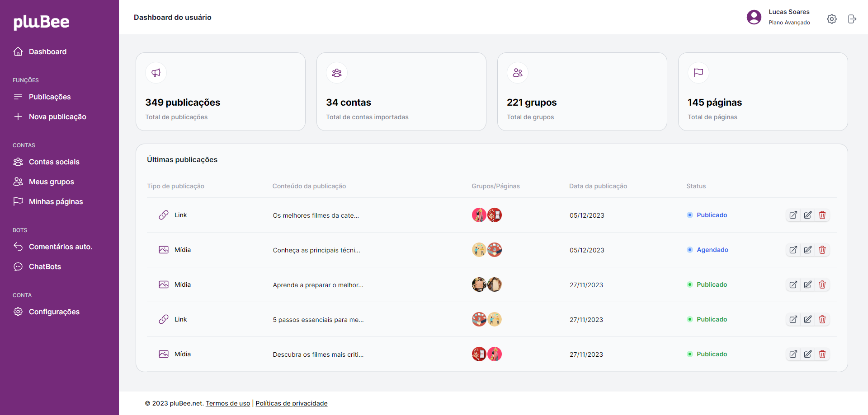Edit the '5 passos essenciais para me...' post
This screenshot has width=868, height=415.
coord(808,319)
